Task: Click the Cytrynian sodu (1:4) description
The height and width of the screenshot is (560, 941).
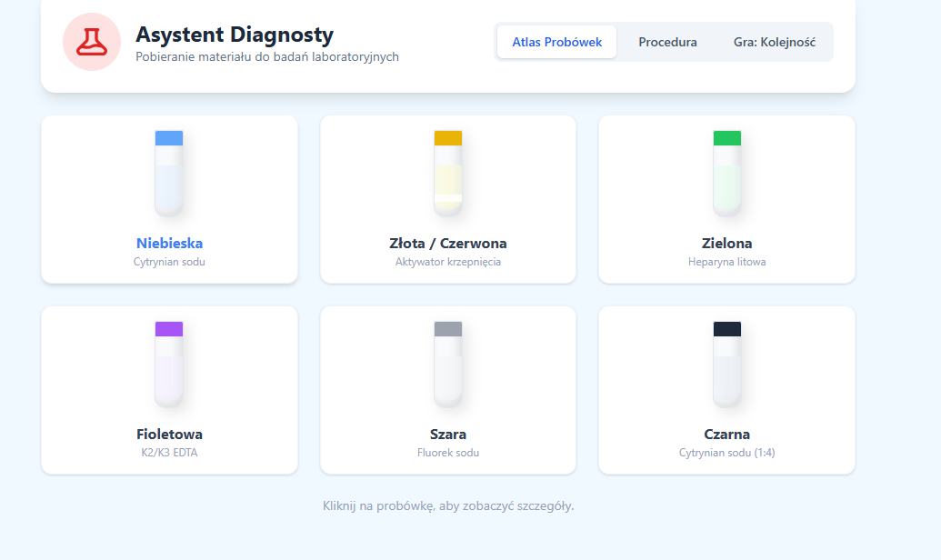Action: (x=726, y=453)
